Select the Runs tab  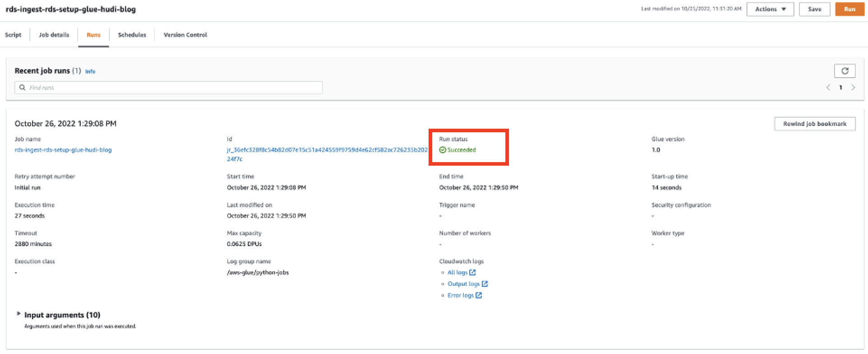coord(93,35)
